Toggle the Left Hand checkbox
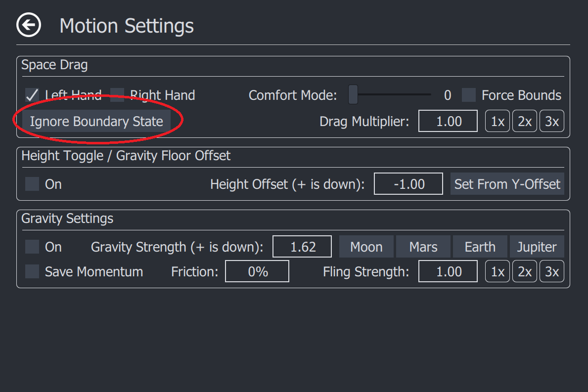Image resolution: width=588 pixels, height=392 pixels. tap(32, 95)
